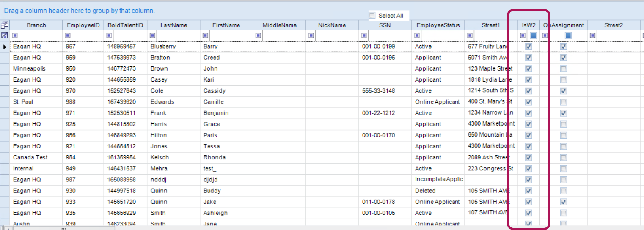Click the EmployeeStatus filter operator icon
The width and height of the screenshot is (644, 230).
(x=417, y=36)
